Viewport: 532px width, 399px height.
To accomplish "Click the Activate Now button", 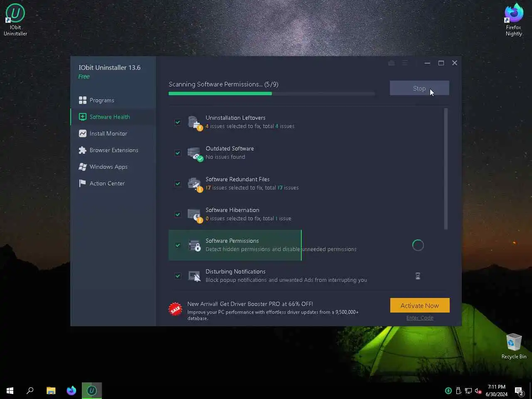I will click(x=420, y=305).
